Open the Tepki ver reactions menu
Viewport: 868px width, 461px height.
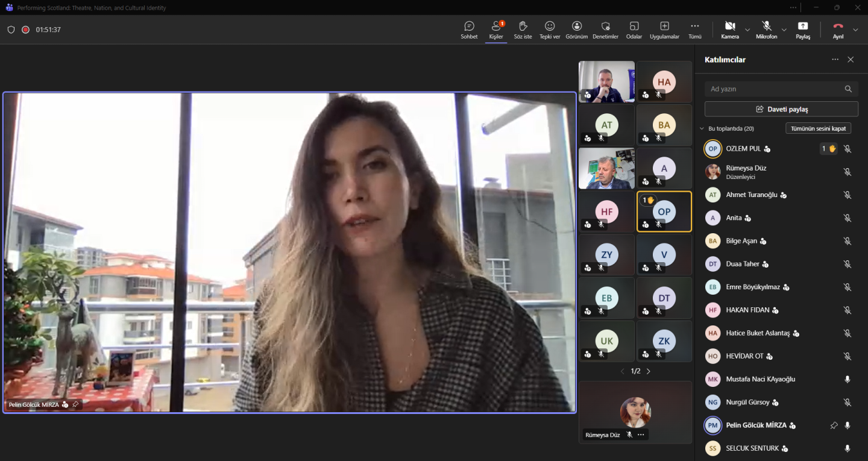tap(549, 30)
